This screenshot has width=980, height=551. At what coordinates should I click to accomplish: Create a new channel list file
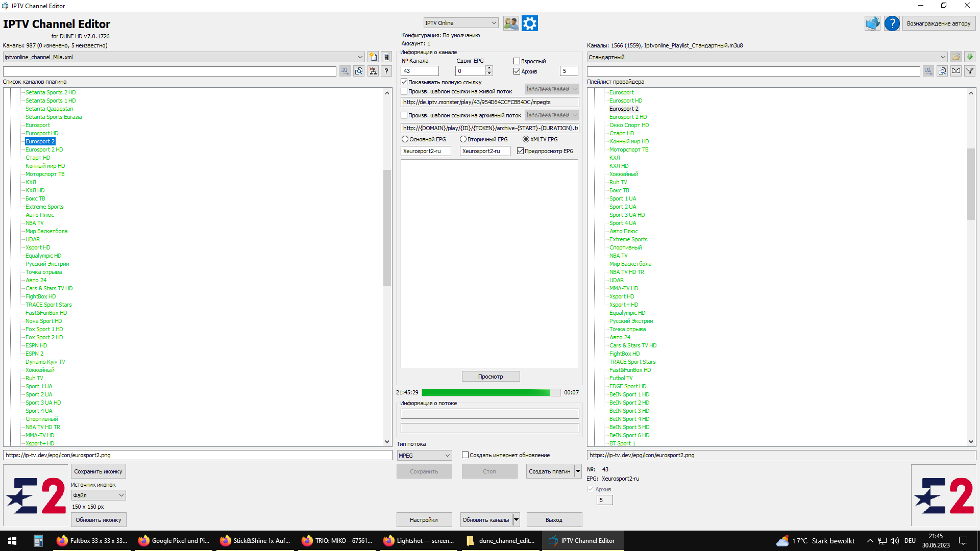pyautogui.click(x=373, y=57)
